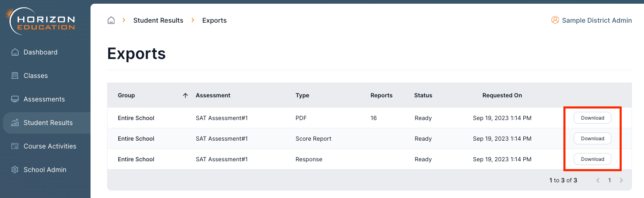
Task: Click the Course Activities icon
Action: tap(15, 146)
